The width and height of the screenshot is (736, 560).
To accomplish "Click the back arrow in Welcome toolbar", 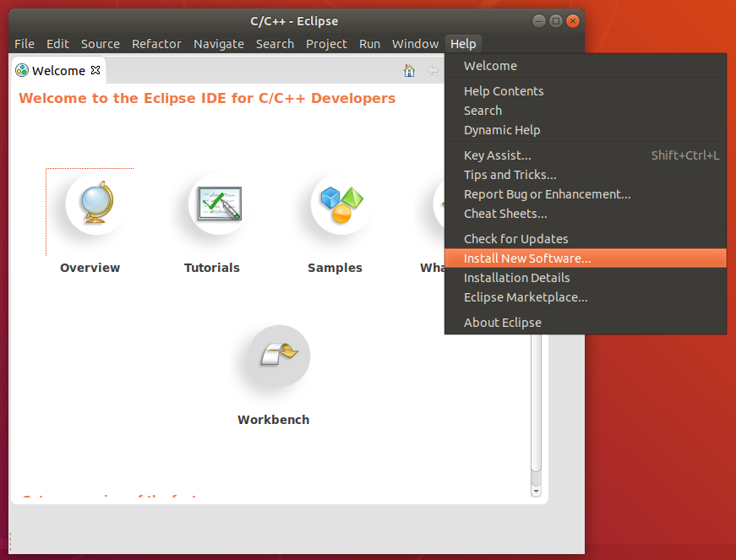I will click(433, 70).
